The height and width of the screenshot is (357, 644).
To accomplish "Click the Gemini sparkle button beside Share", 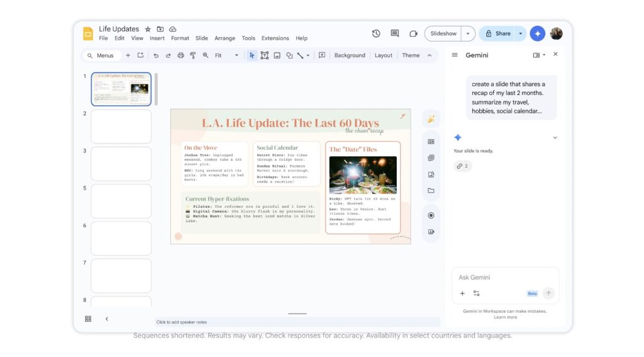I will click(x=537, y=33).
